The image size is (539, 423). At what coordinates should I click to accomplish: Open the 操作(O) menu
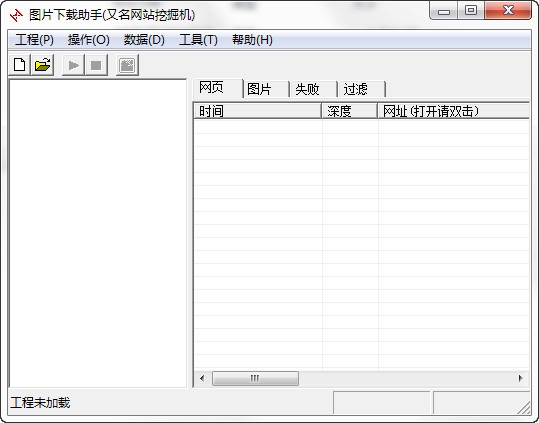[x=88, y=40]
